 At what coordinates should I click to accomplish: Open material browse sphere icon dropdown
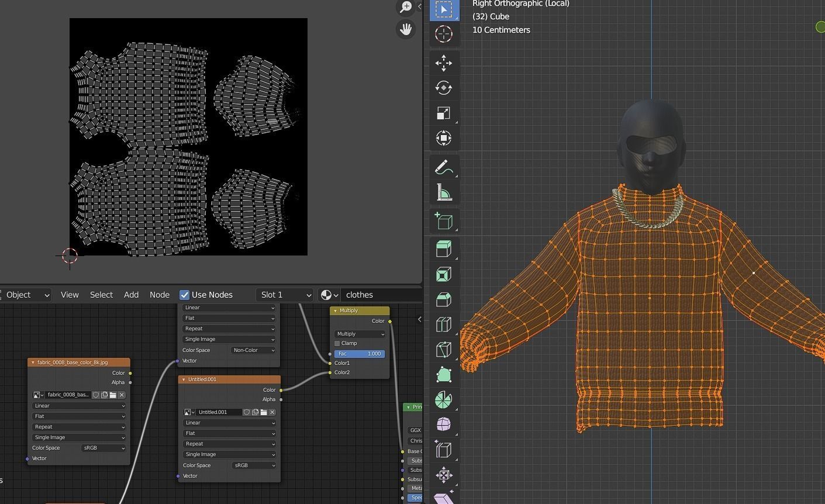point(329,295)
